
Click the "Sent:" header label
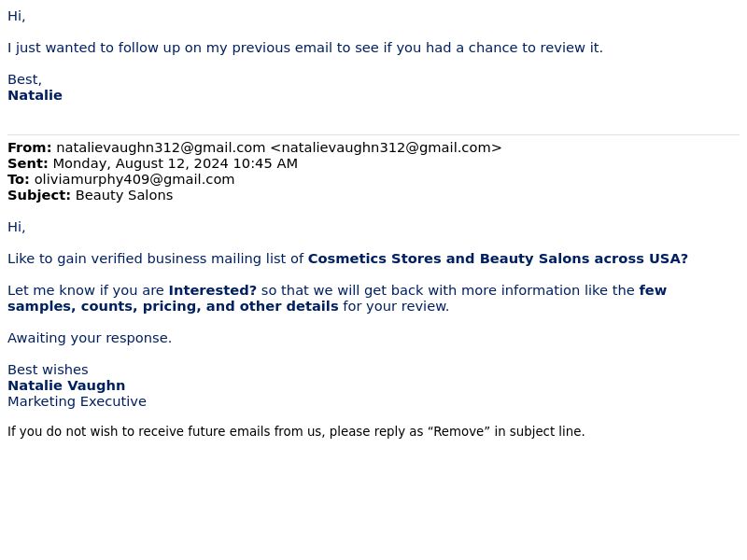point(28,163)
